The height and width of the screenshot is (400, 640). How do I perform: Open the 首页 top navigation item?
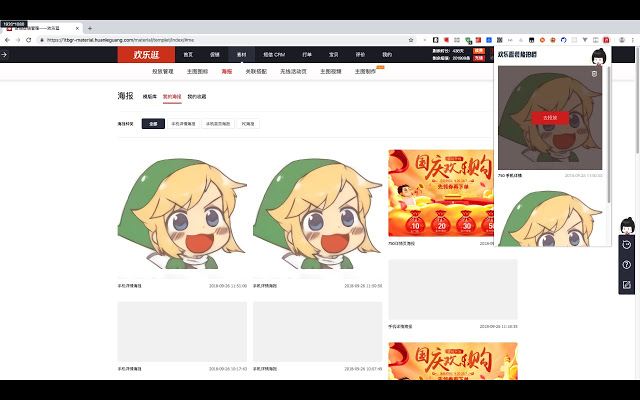coord(188,54)
